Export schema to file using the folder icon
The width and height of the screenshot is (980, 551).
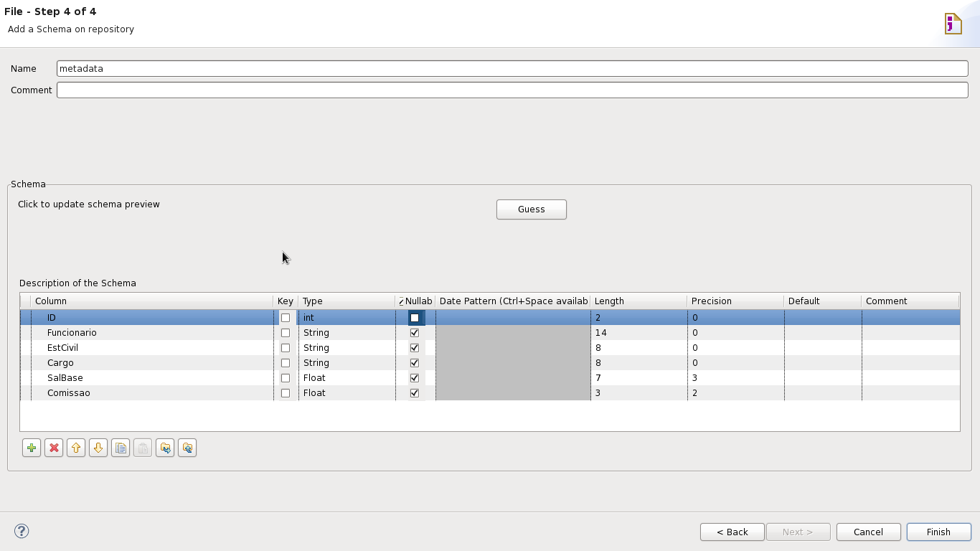coord(187,448)
